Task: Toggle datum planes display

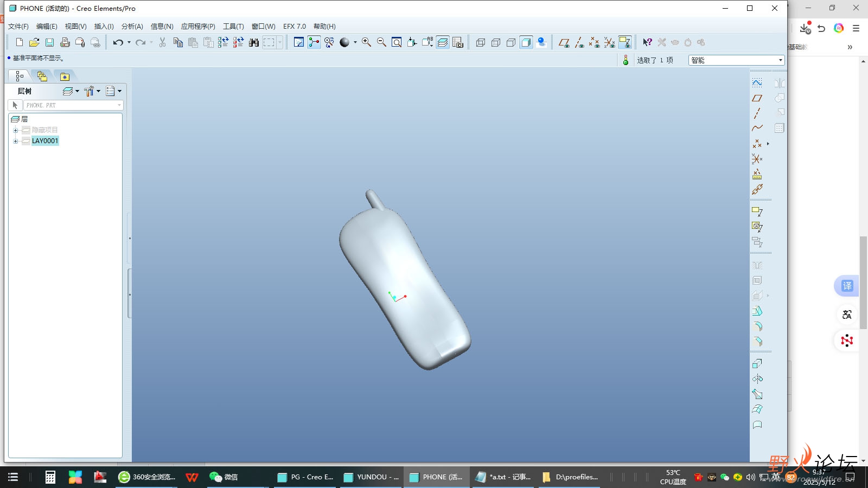Action: coord(564,42)
